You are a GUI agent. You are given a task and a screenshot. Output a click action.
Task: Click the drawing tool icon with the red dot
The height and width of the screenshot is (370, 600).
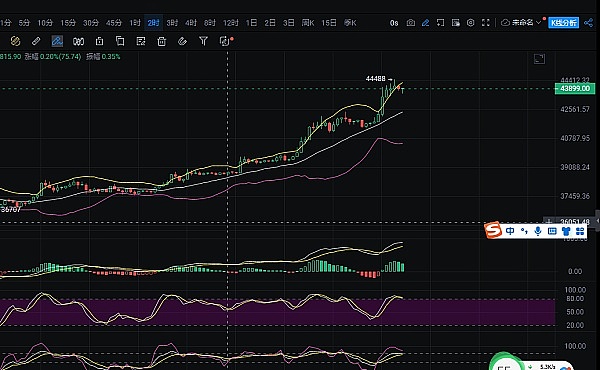pyautogui.click(x=225, y=41)
